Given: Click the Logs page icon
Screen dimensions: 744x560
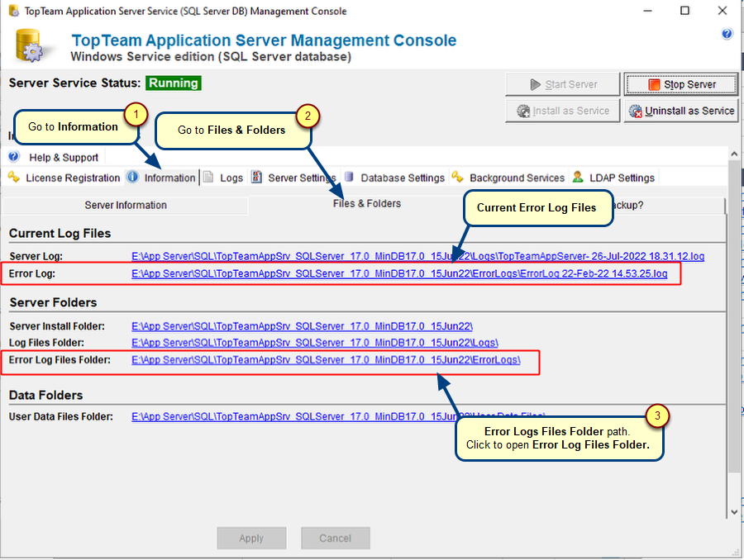Looking at the screenshot, I should click(208, 178).
